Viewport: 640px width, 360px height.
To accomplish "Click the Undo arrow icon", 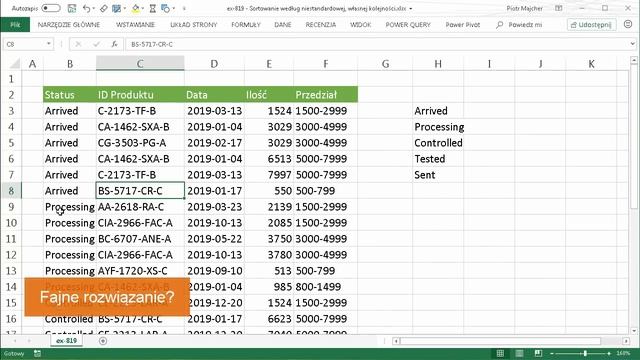I will coord(86,8).
